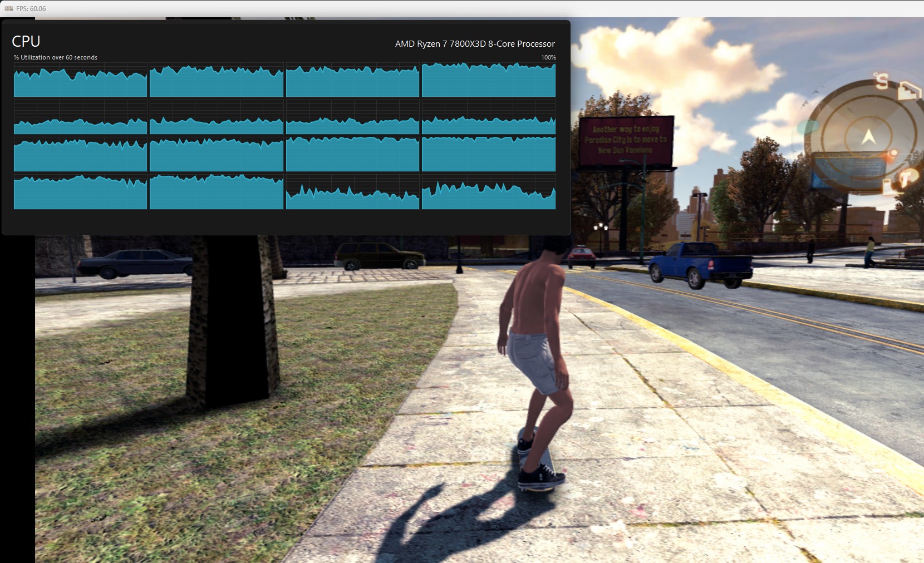Select the first CPU graph in the bottom row
The image size is (924, 563).
(x=80, y=192)
